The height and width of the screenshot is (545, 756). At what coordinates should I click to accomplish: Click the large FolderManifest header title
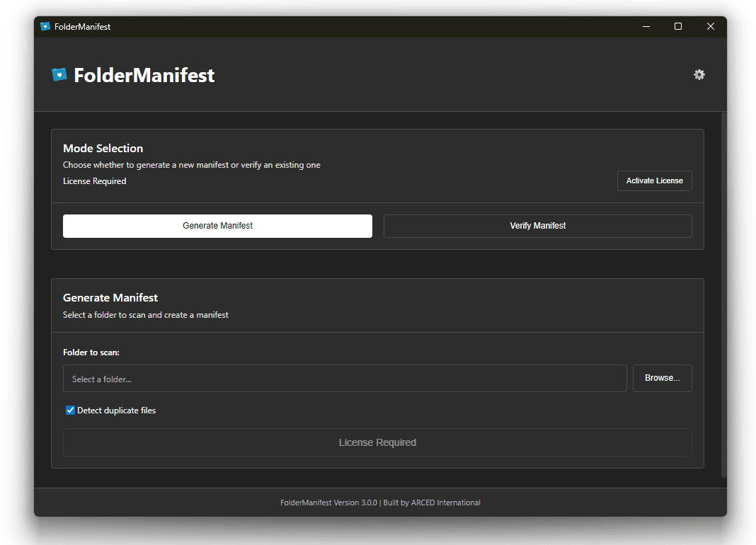point(144,75)
